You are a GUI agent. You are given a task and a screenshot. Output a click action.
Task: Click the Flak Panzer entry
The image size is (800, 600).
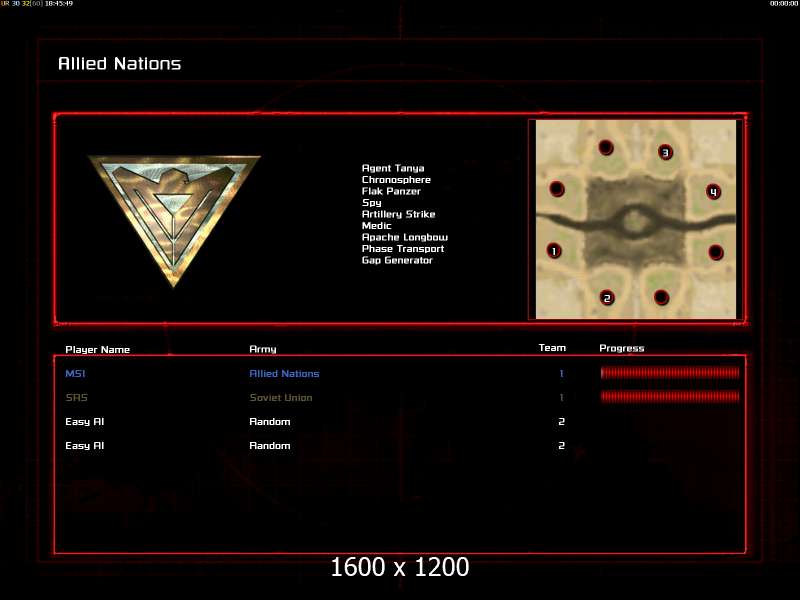pyautogui.click(x=391, y=191)
